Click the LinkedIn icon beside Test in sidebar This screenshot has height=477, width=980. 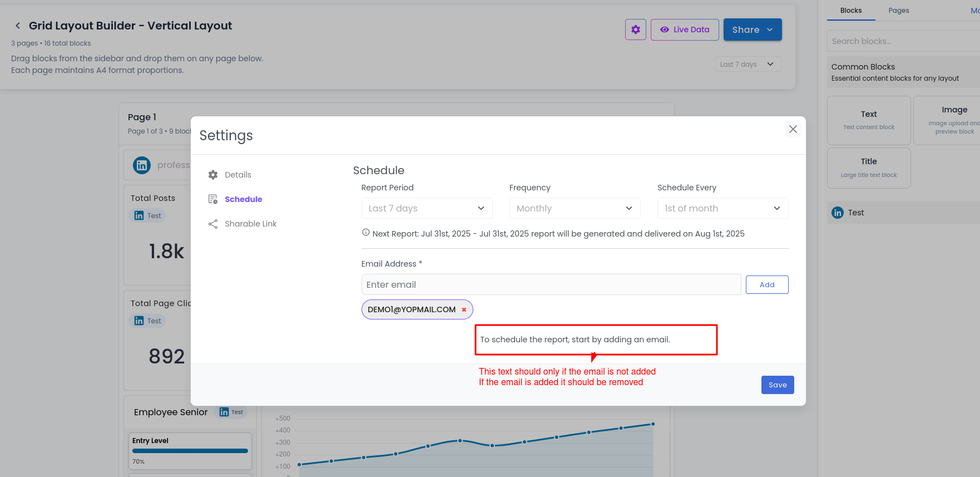click(x=838, y=213)
